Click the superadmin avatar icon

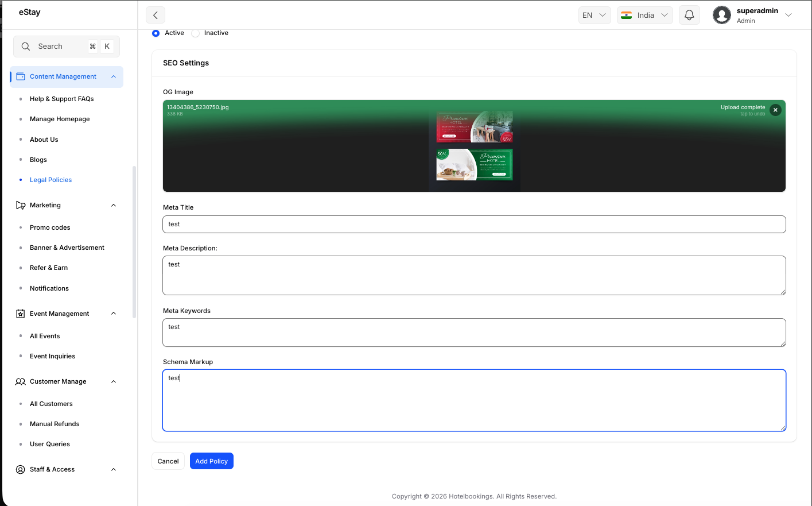(x=721, y=15)
